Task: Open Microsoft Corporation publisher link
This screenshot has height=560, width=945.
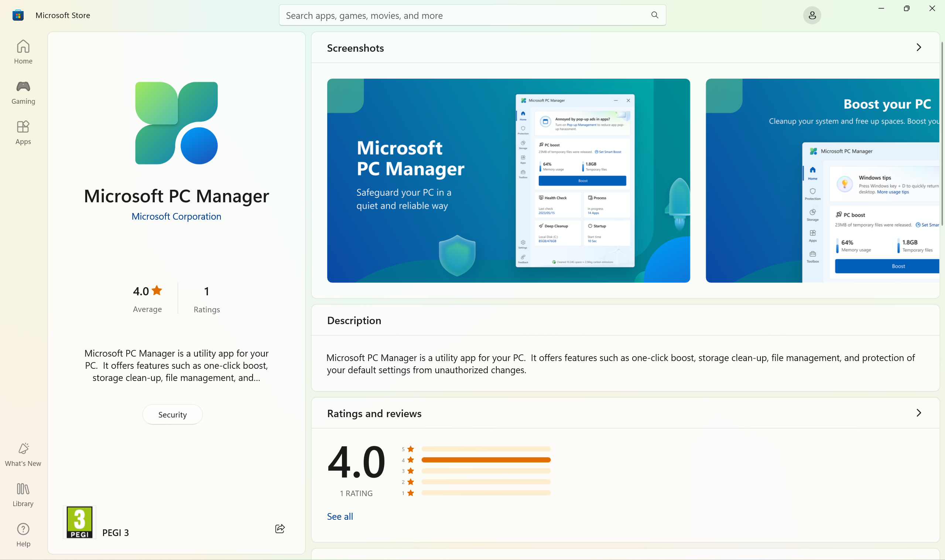Action: click(x=176, y=216)
